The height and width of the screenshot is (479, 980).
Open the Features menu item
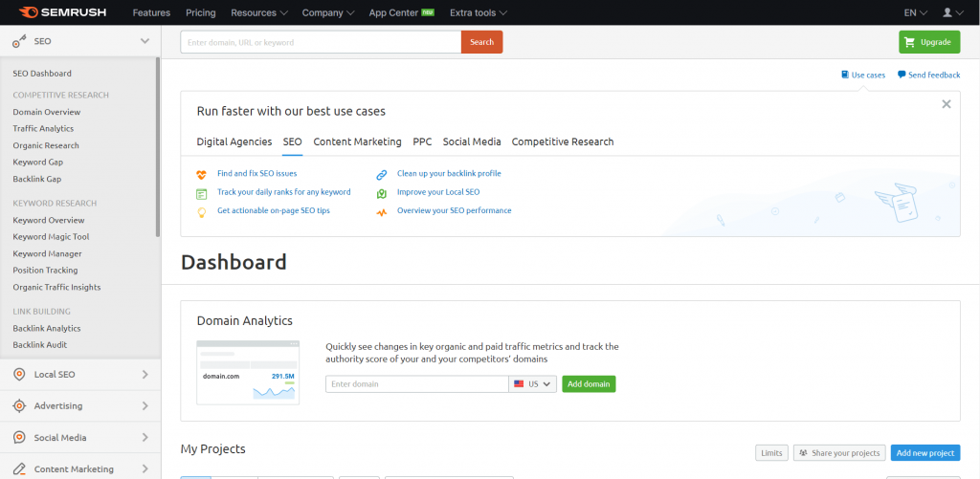click(x=151, y=12)
